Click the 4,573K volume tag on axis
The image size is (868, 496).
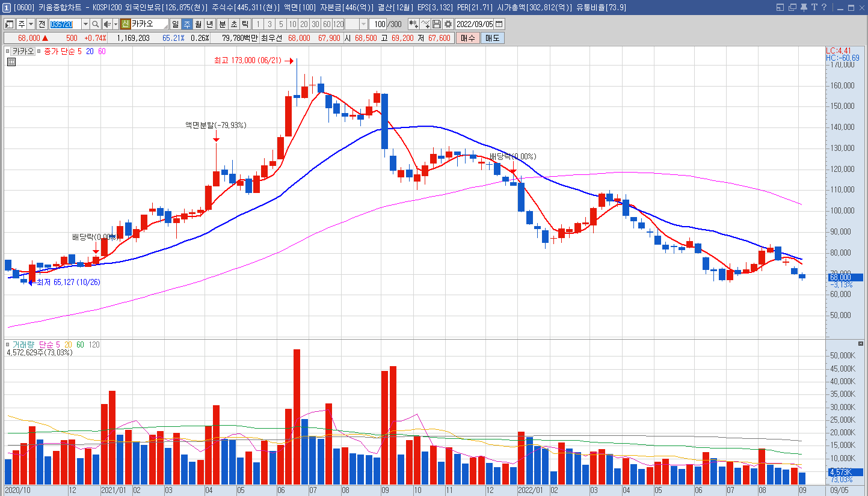846,472
